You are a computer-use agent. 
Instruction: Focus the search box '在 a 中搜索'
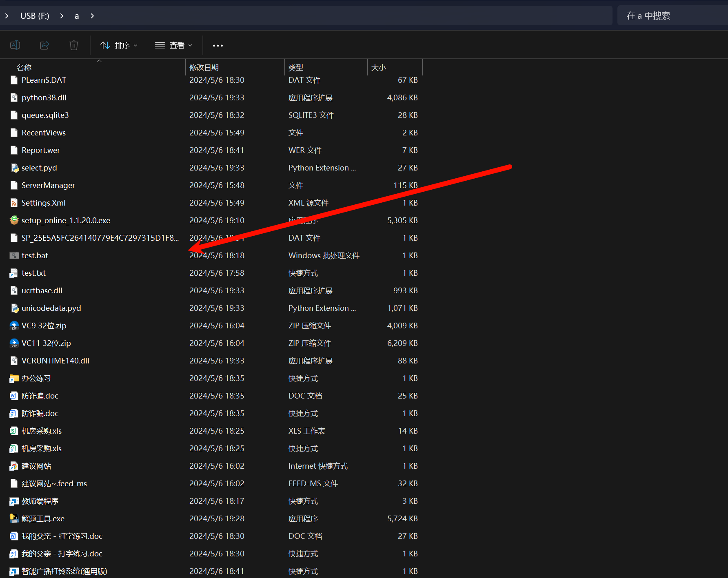point(673,16)
